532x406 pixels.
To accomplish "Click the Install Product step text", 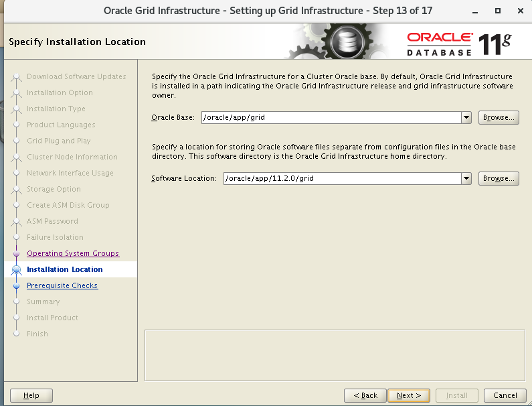I will (52, 318).
